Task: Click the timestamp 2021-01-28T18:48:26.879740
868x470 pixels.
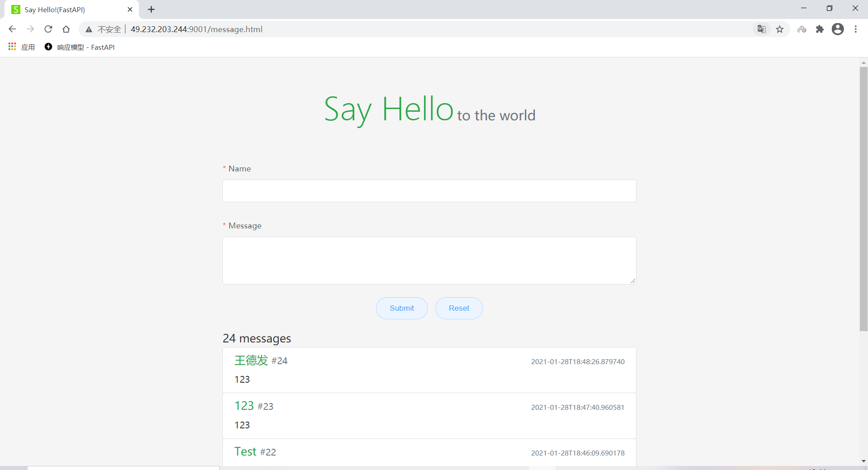Action: coord(578,362)
